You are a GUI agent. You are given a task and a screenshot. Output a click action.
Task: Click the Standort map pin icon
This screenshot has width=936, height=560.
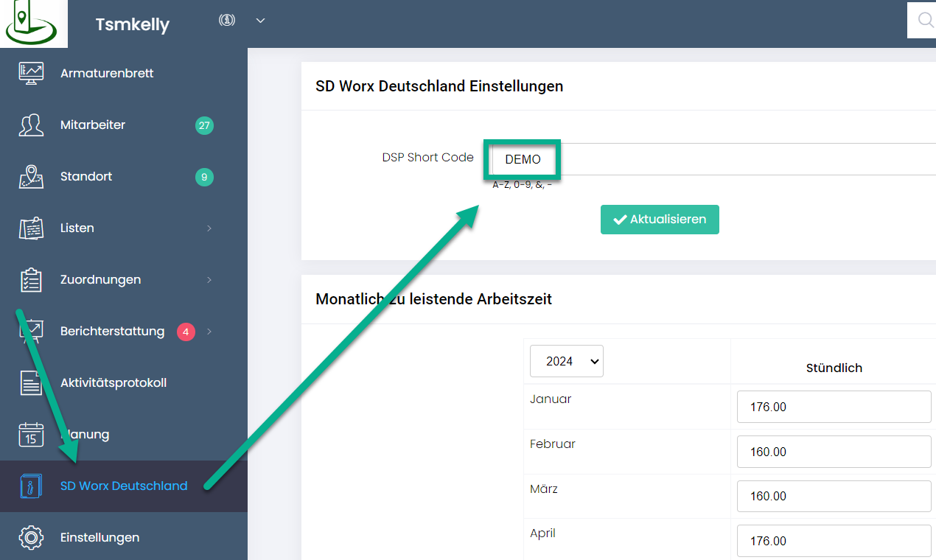31,177
